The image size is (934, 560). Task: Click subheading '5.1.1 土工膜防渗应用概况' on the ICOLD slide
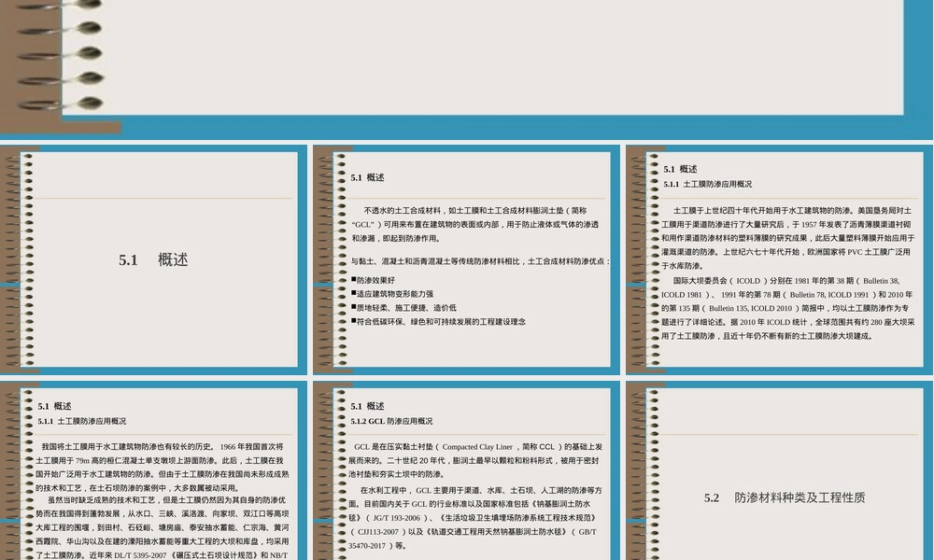[708, 185]
